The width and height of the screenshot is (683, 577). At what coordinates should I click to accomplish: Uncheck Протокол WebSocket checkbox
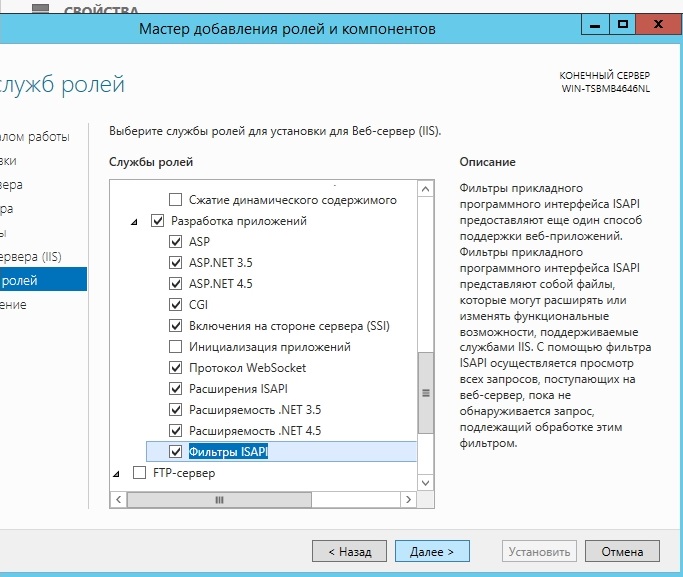pos(177,368)
